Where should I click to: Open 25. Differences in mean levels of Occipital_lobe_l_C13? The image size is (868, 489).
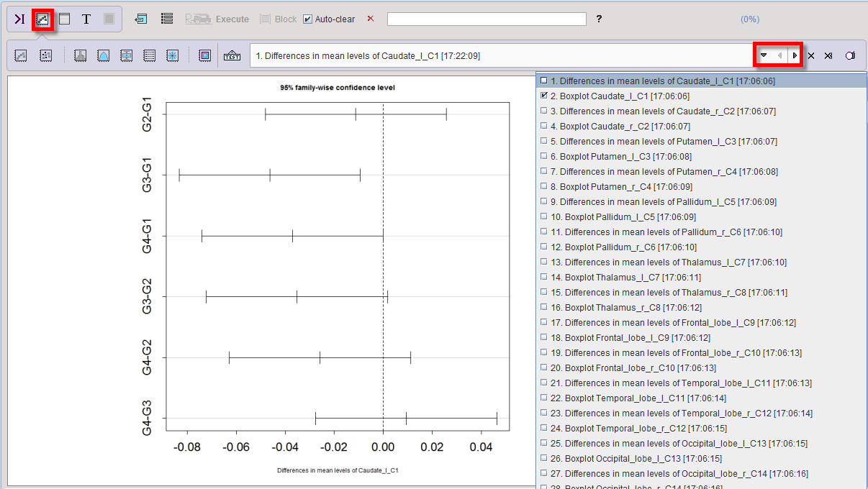pos(702,444)
